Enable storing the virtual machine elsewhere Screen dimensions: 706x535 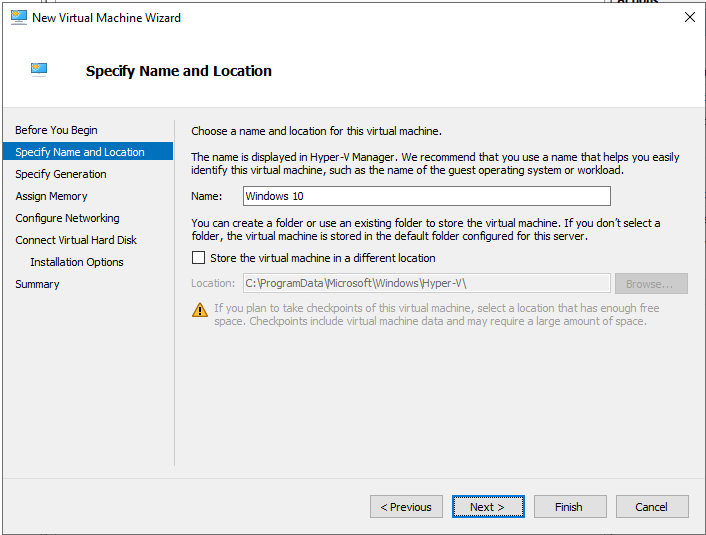tap(199, 258)
